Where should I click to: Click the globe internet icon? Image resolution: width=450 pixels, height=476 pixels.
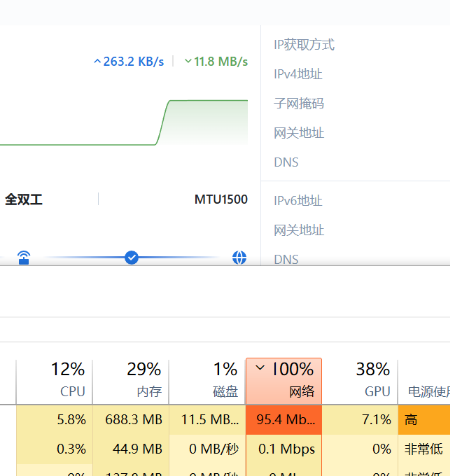pyautogui.click(x=239, y=258)
